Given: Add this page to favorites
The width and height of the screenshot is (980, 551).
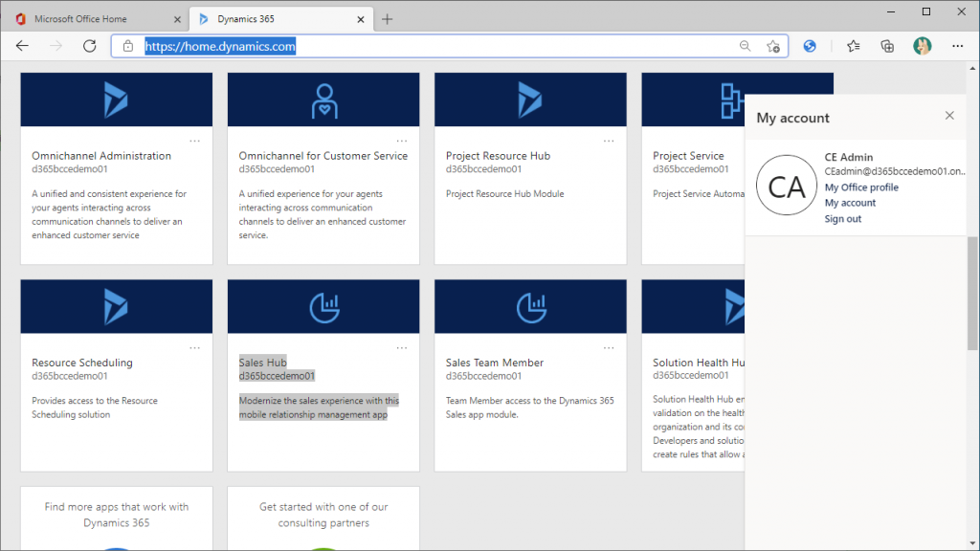Looking at the screenshot, I should [773, 46].
